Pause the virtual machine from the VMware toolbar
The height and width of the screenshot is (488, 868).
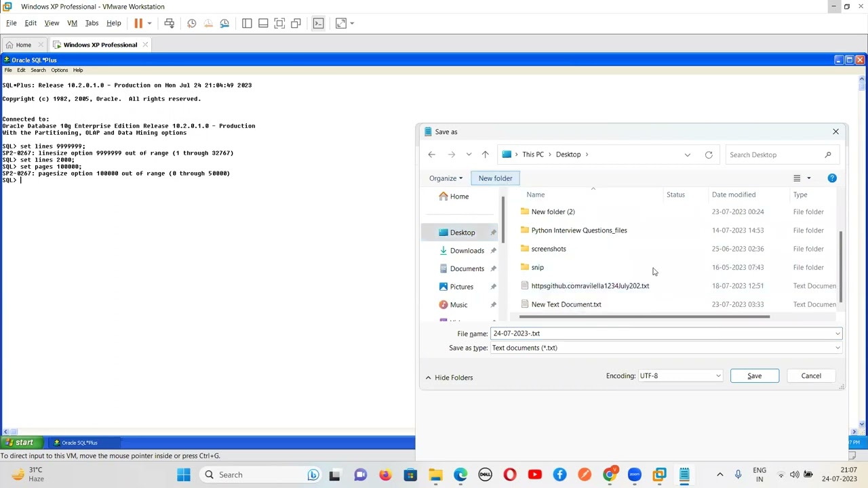click(x=138, y=23)
